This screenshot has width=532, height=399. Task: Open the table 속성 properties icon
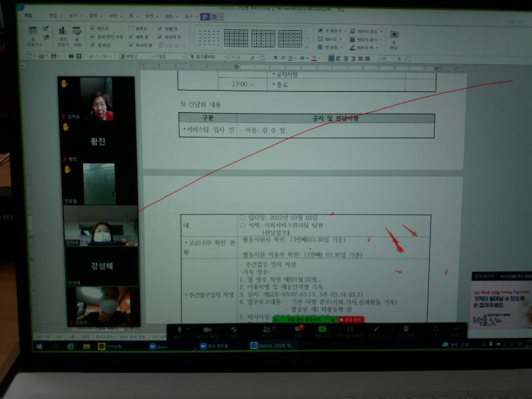[x=77, y=36]
